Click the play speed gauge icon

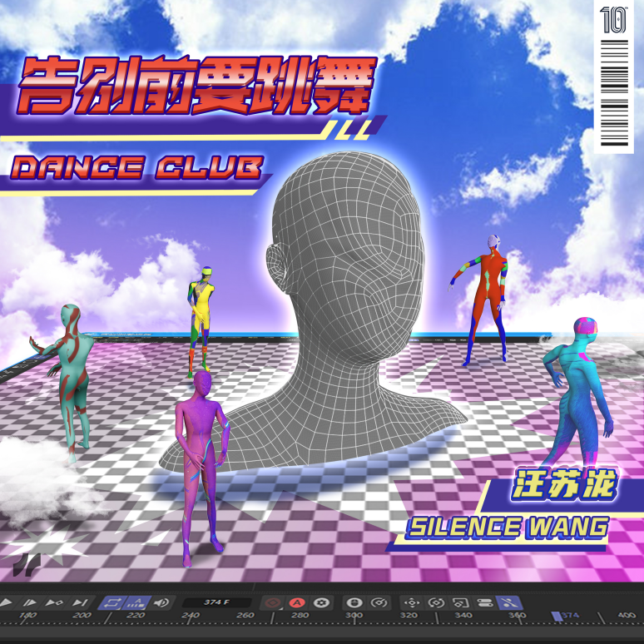pyautogui.click(x=379, y=603)
